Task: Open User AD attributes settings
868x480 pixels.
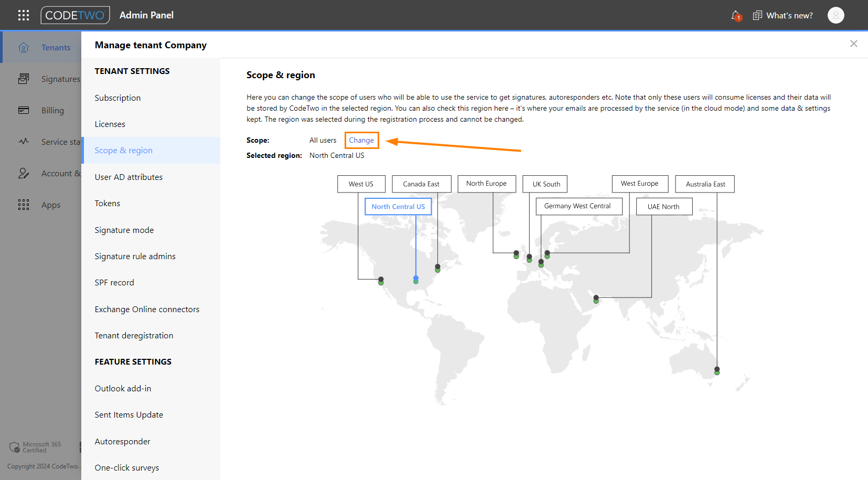Action: (x=151, y=177)
